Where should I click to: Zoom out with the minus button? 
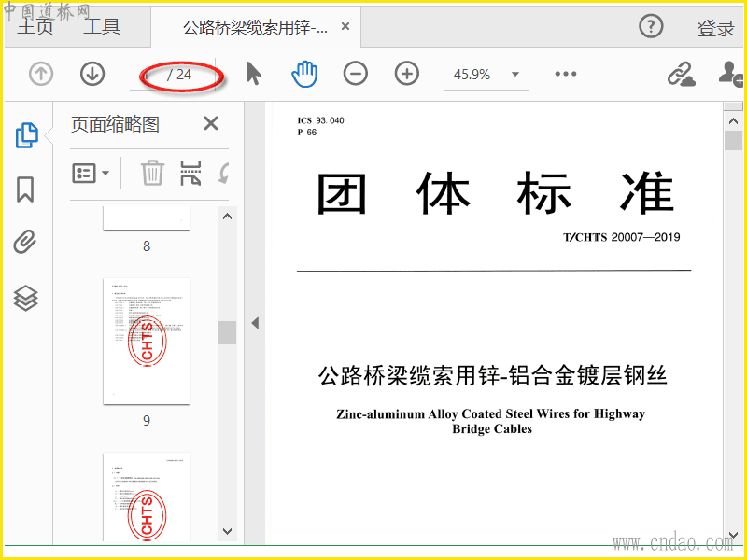pos(356,74)
